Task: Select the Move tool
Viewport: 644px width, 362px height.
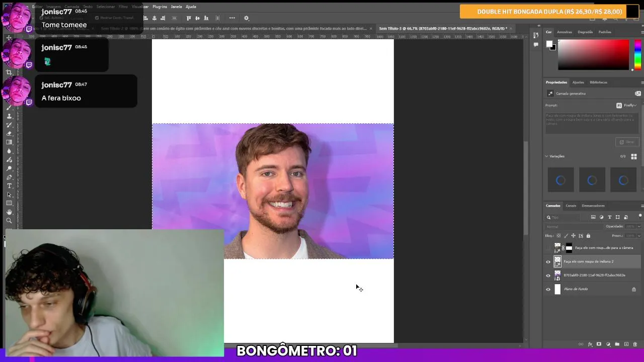Action: tap(9, 38)
